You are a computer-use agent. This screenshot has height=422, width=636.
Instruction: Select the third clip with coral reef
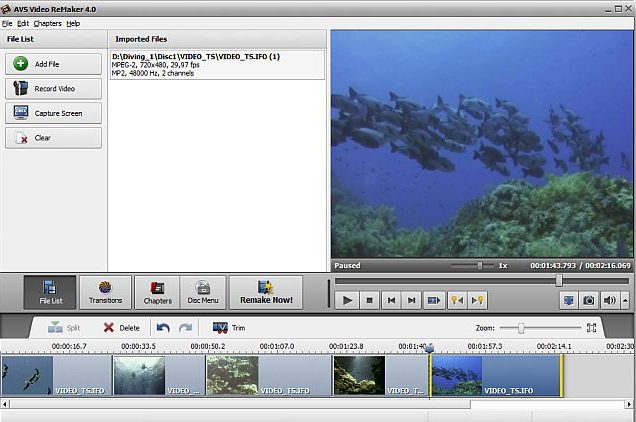click(269, 376)
